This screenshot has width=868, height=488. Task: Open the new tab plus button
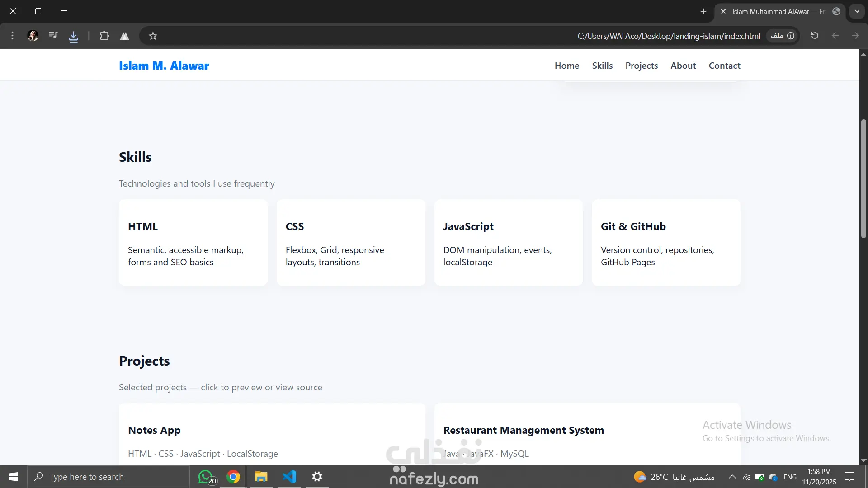click(703, 11)
